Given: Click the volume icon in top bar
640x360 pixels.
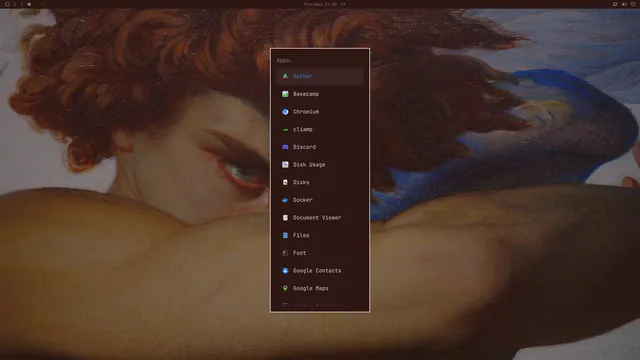Looking at the screenshot, I should [624, 4].
